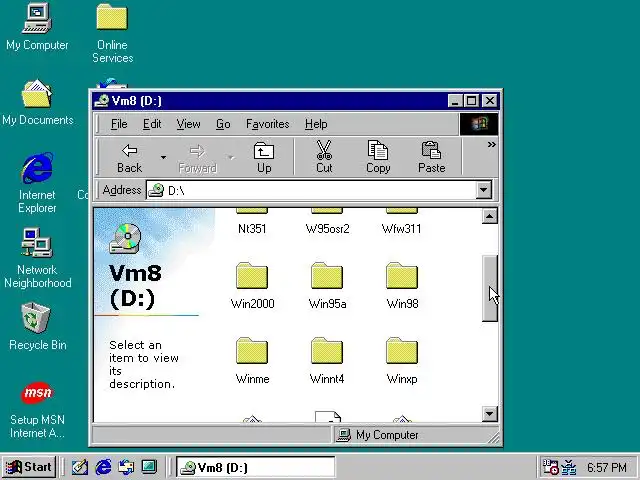Launch Internet Explorer from Quick Launch

[x=103, y=467]
